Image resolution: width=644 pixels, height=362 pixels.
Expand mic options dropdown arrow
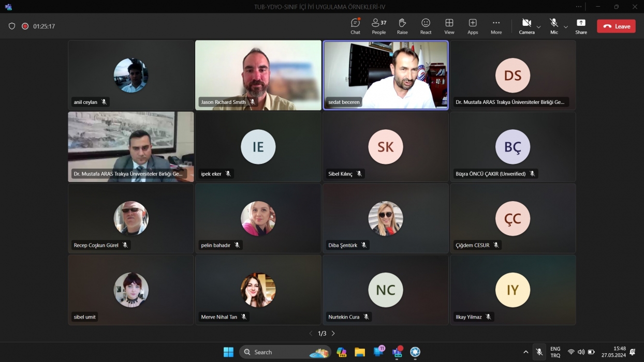click(565, 27)
